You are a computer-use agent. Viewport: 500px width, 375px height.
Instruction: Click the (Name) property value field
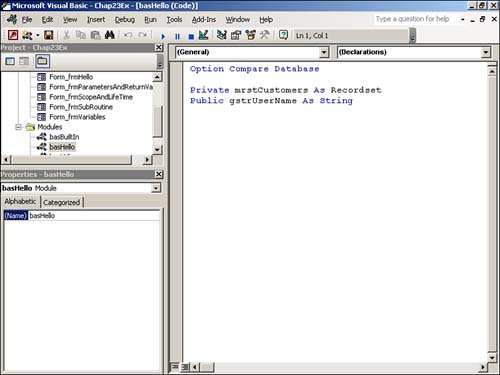coord(94,216)
